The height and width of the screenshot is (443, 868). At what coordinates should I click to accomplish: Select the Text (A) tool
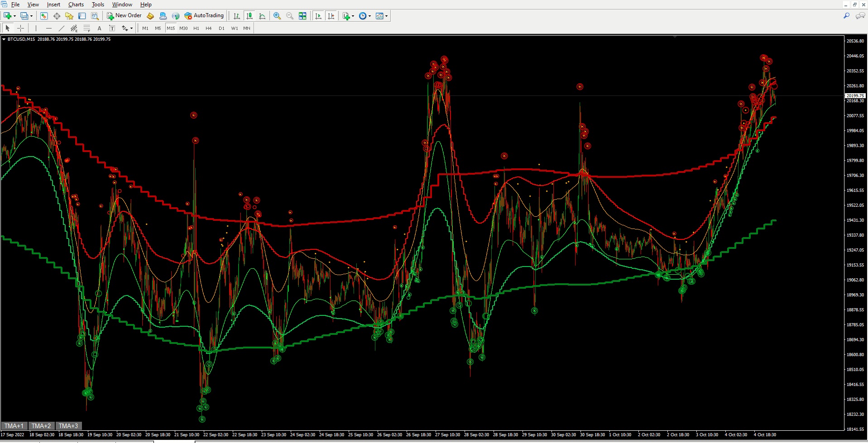100,28
